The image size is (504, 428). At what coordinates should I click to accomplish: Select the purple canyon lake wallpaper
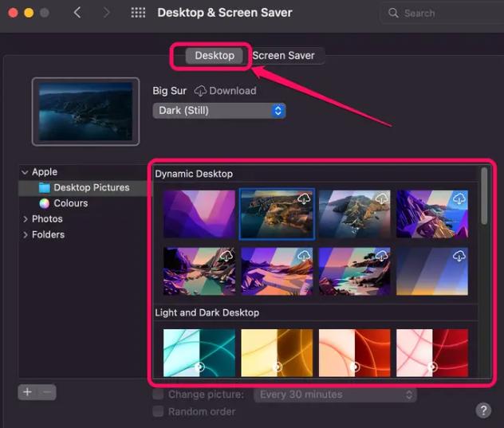tap(199, 271)
